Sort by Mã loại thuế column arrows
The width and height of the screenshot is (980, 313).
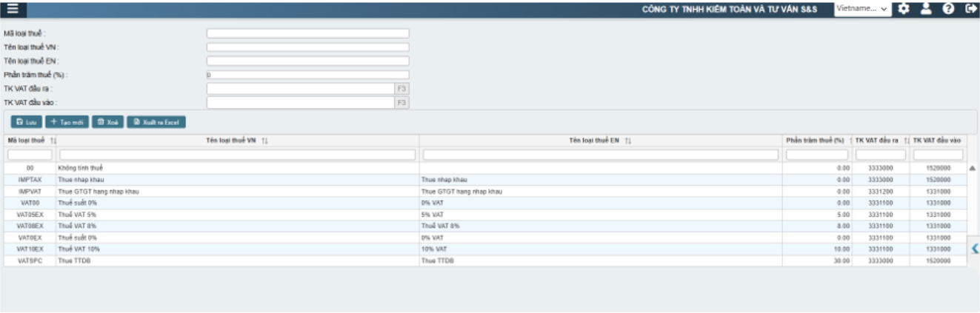click(53, 141)
